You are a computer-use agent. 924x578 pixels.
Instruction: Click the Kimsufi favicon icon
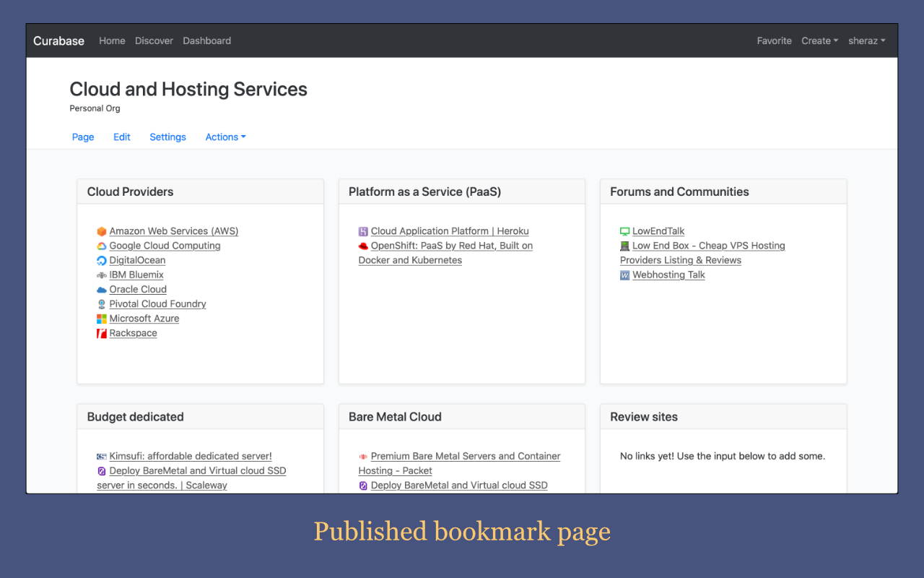tap(102, 457)
